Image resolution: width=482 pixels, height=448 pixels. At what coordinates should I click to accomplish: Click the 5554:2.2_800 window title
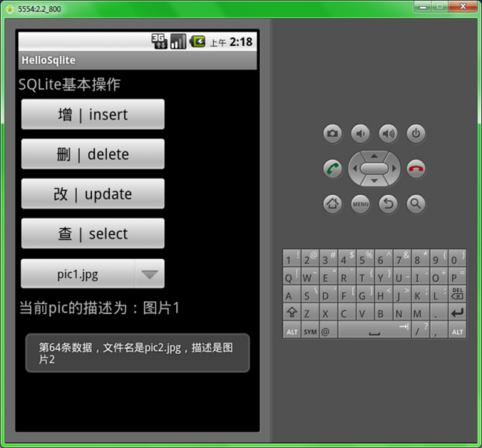pyautogui.click(x=39, y=9)
